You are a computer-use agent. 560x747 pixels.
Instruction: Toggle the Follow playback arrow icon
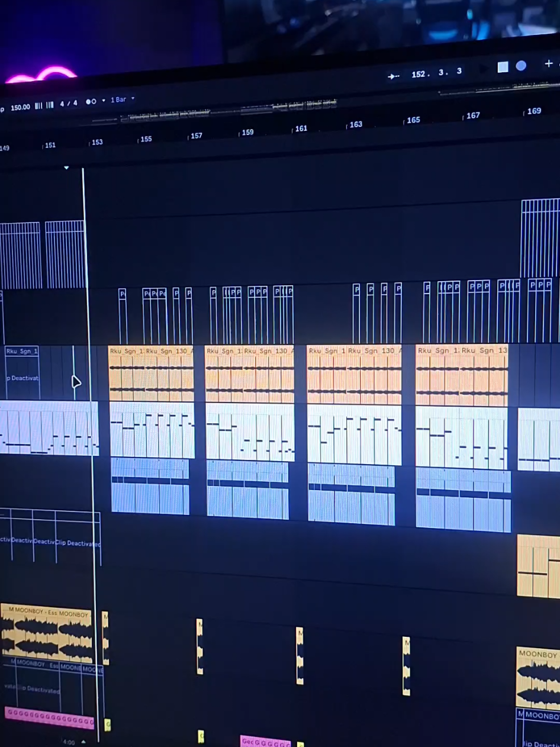394,76
